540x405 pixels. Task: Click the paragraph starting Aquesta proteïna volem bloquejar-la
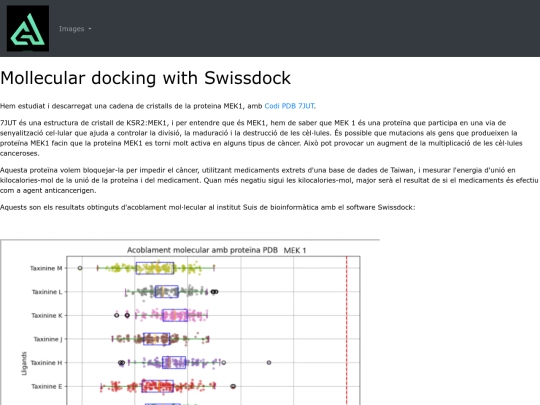269,180
